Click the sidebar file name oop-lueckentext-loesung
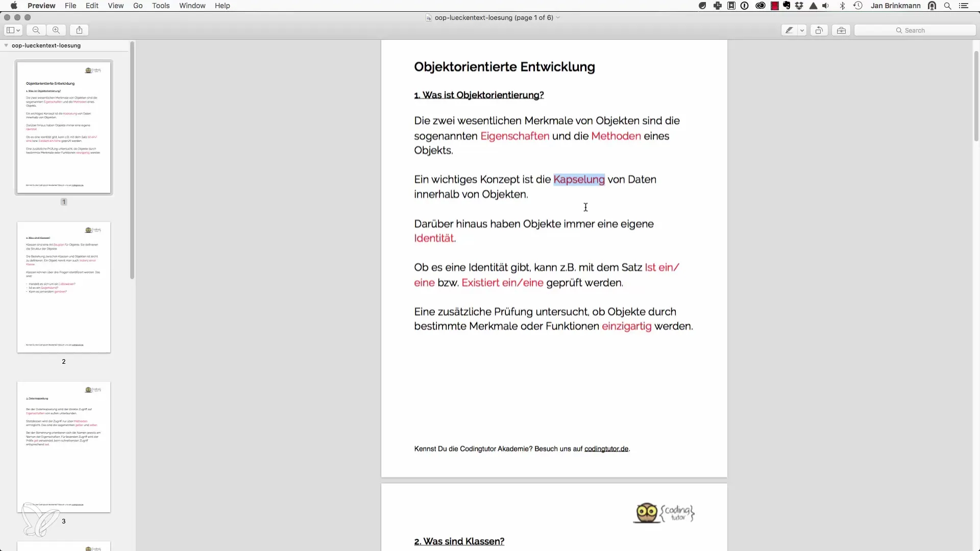 click(46, 45)
